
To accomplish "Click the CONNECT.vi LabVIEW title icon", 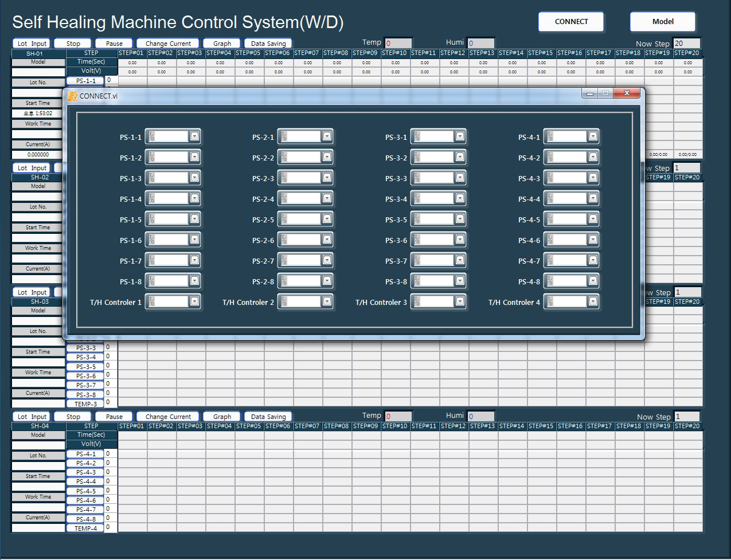I will click(72, 96).
